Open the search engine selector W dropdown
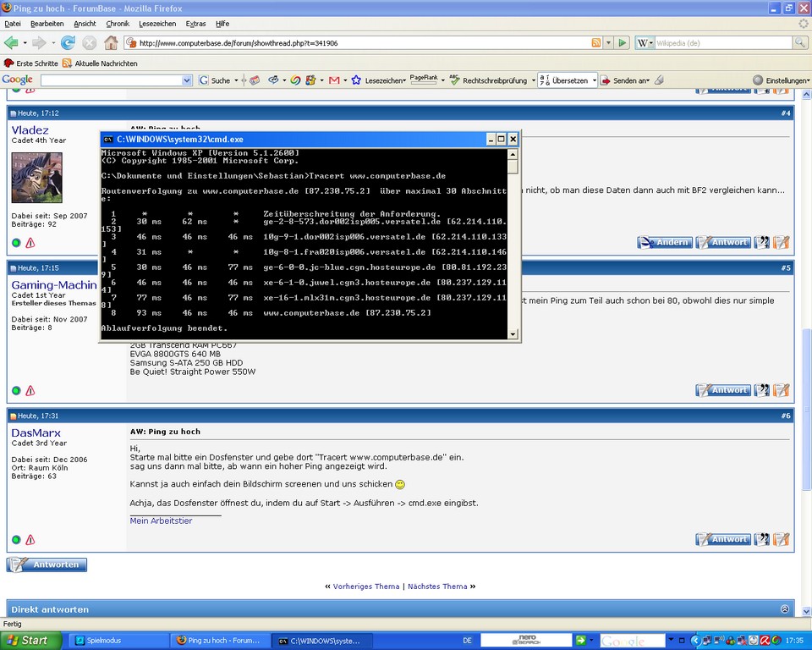Image resolution: width=812 pixels, height=650 pixels. (x=645, y=43)
